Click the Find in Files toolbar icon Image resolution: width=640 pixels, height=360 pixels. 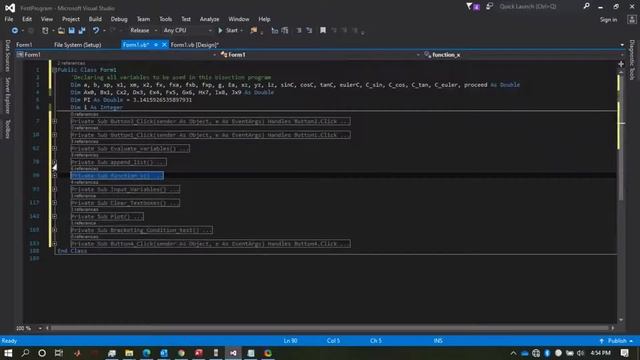pyautogui.click(x=253, y=31)
